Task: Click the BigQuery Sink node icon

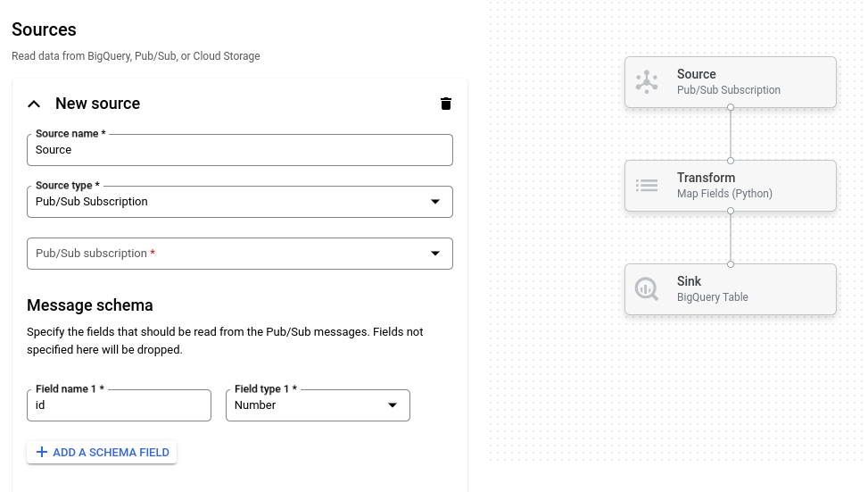Action: click(646, 289)
